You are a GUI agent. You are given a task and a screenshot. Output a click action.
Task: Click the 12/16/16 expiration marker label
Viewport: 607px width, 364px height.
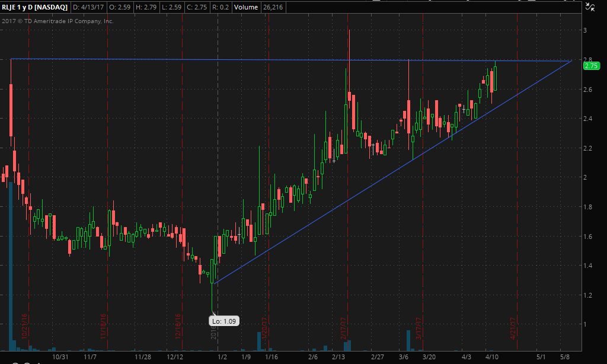[x=178, y=327]
